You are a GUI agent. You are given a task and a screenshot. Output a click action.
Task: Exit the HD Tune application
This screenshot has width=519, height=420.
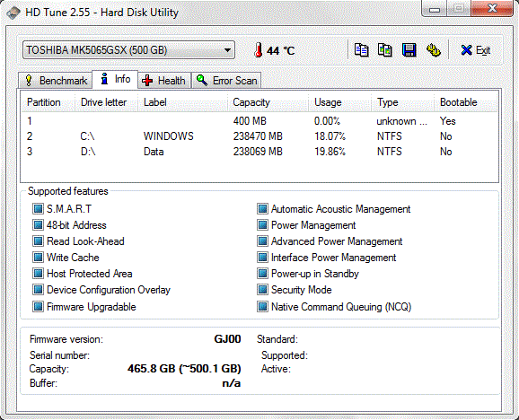pyautogui.click(x=475, y=50)
